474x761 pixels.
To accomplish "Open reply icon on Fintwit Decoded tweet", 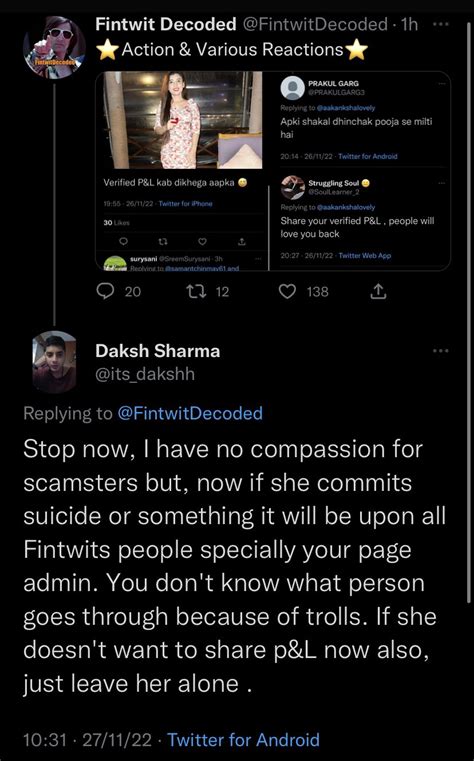I will 105,291.
